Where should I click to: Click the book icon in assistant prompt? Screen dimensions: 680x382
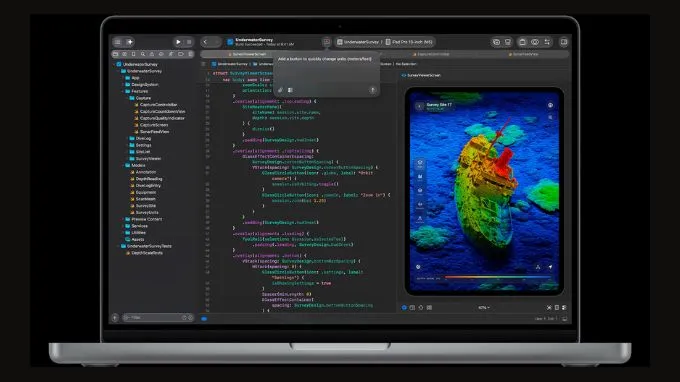pos(290,90)
